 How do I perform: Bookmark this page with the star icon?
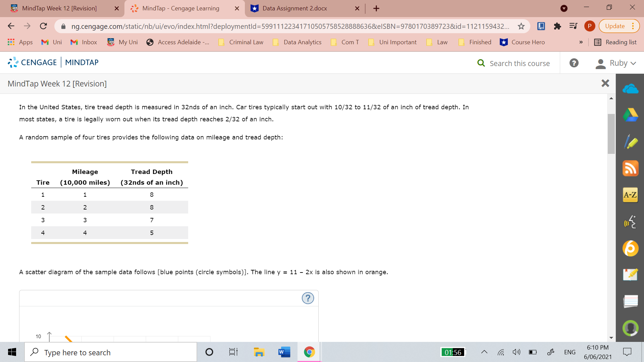point(521,26)
